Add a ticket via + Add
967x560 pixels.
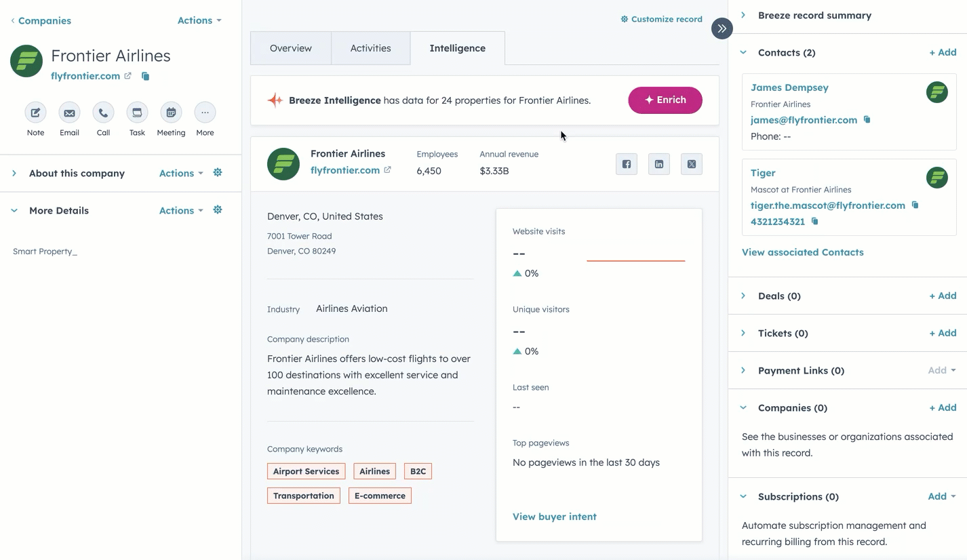point(943,333)
